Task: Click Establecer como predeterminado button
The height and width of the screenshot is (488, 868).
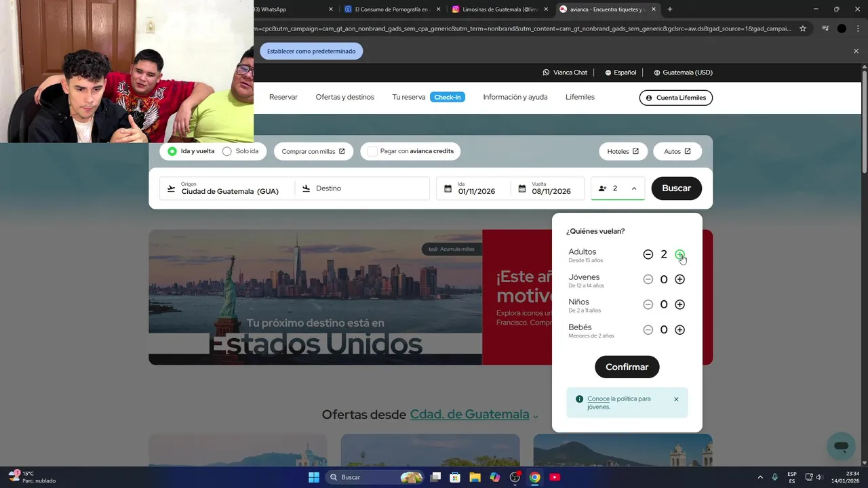Action: click(x=311, y=51)
